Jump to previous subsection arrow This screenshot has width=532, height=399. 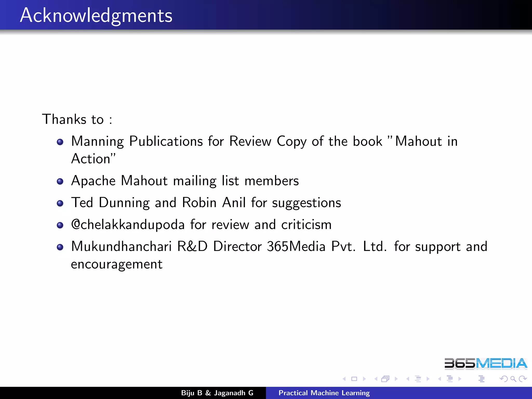click(408, 379)
